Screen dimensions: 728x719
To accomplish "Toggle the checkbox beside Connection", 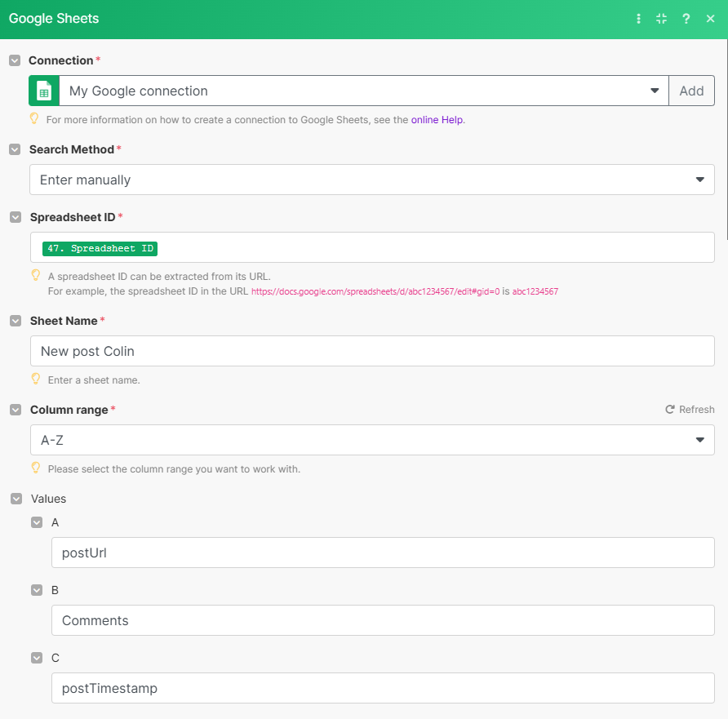I will 15,60.
